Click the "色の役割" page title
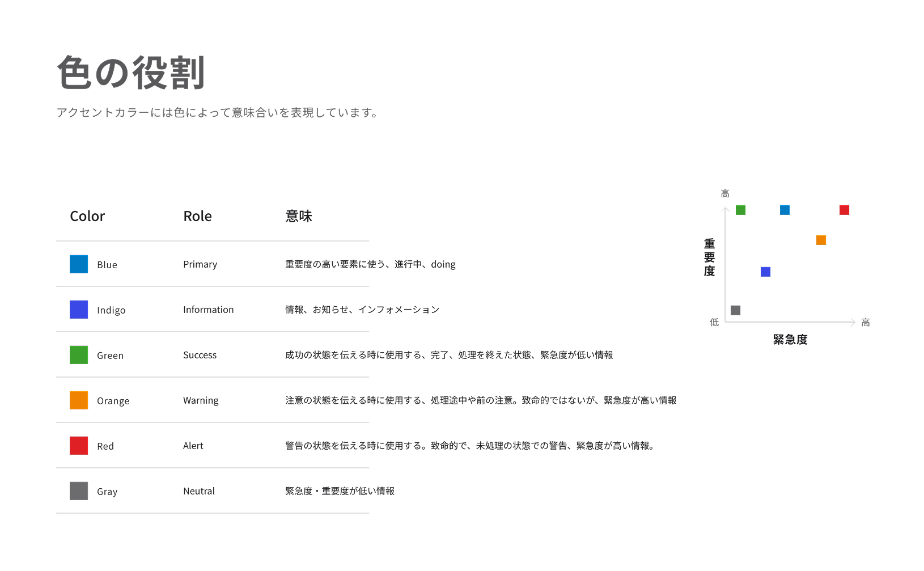The height and width of the screenshot is (571, 924). click(x=131, y=73)
